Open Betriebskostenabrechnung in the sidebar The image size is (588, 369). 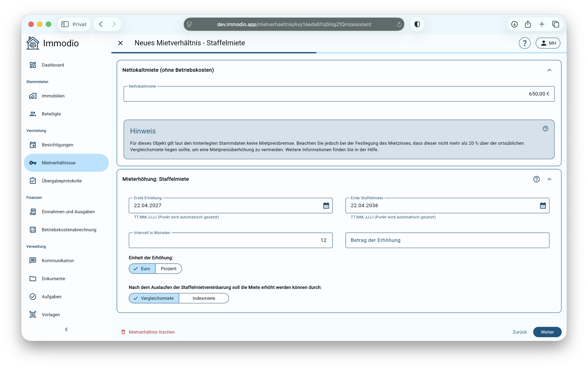[x=66, y=230]
